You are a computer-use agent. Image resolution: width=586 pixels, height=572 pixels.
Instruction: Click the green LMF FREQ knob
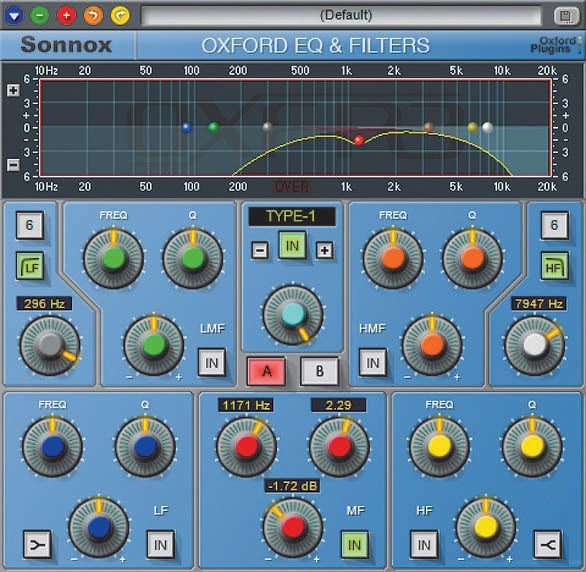(113, 259)
